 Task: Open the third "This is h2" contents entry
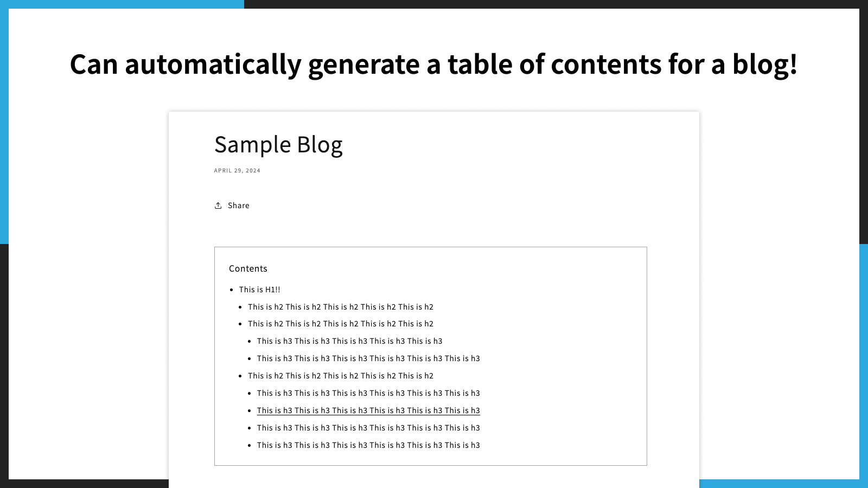[340, 375]
